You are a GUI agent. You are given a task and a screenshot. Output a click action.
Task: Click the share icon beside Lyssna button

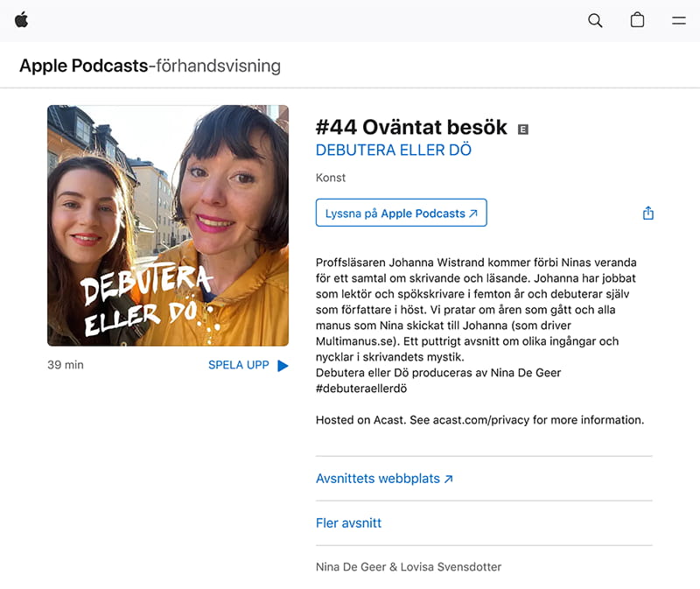[x=648, y=213]
